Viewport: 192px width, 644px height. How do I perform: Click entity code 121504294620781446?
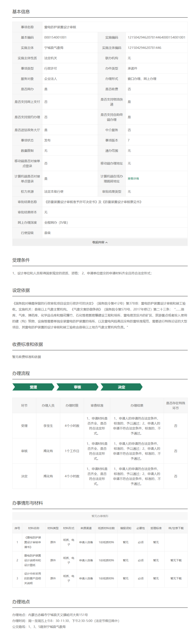[x=144, y=48]
